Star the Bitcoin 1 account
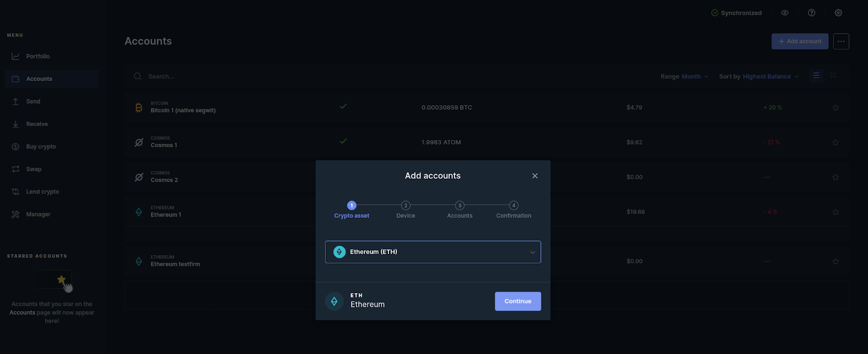 pos(835,108)
